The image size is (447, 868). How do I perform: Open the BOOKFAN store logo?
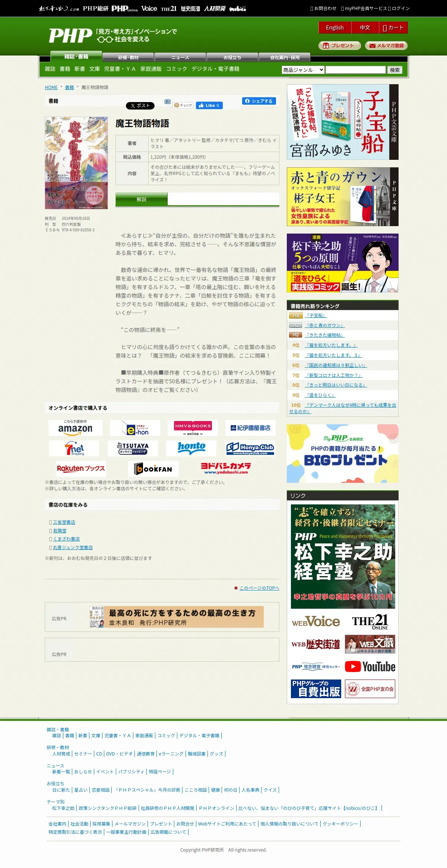pos(153,469)
